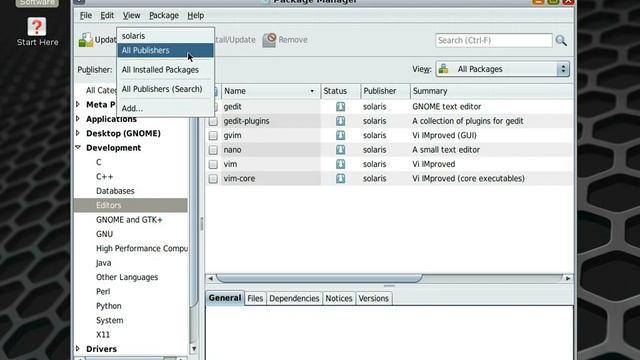Expand the Meta Packages category
The image size is (640, 360).
click(x=78, y=104)
